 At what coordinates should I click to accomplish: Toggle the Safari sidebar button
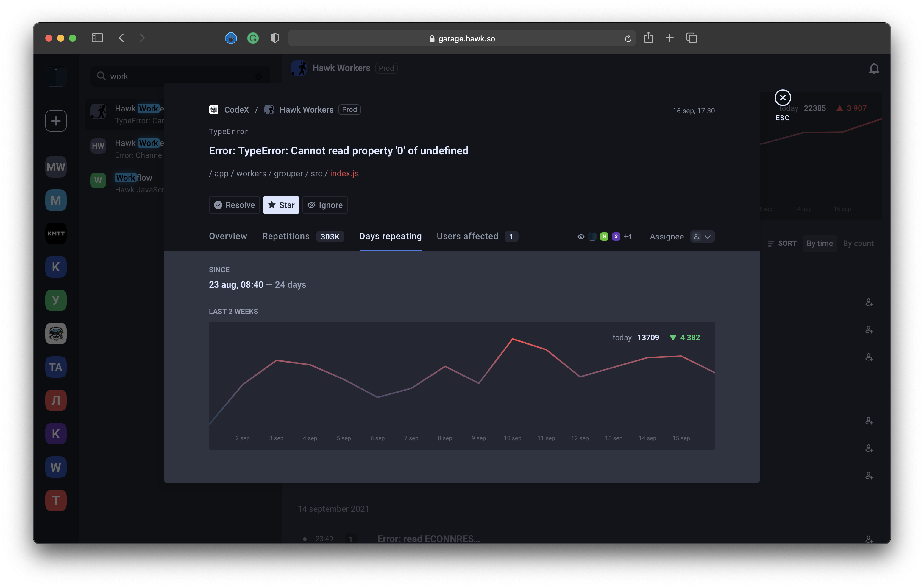pos(97,38)
